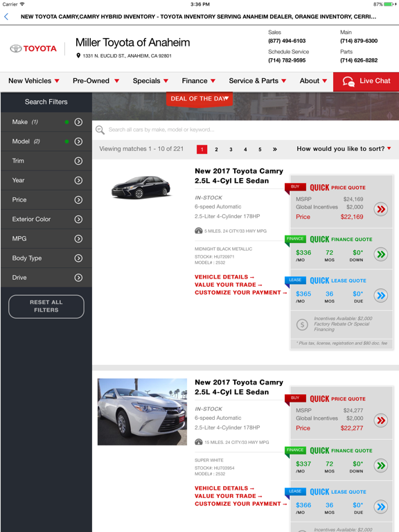Go to results page 3
Image resolution: width=399 pixels, height=532 pixels.
tap(231, 150)
